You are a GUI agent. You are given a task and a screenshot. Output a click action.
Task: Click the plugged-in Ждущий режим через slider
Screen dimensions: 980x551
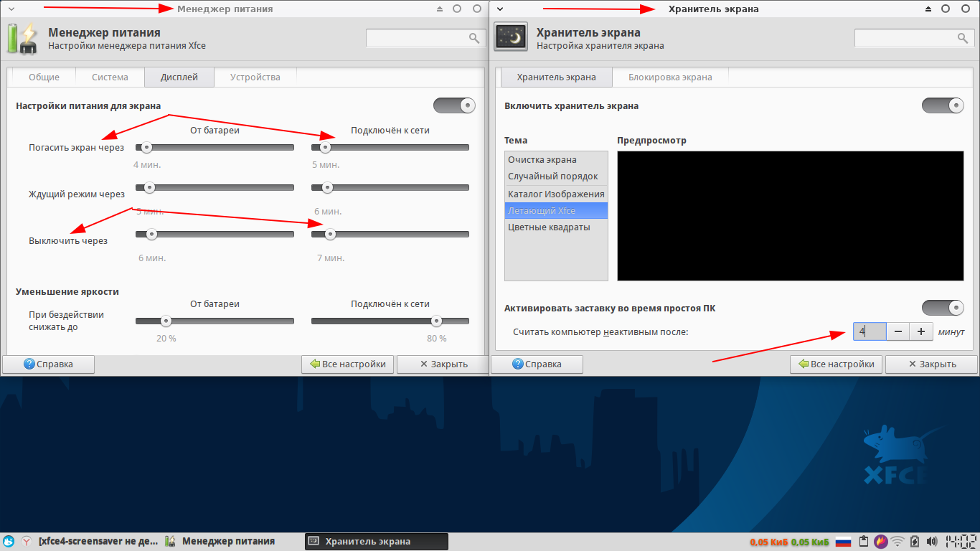[390, 188]
